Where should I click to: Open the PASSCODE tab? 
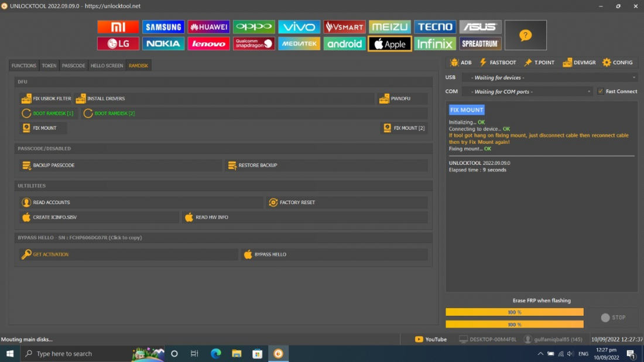(74, 65)
